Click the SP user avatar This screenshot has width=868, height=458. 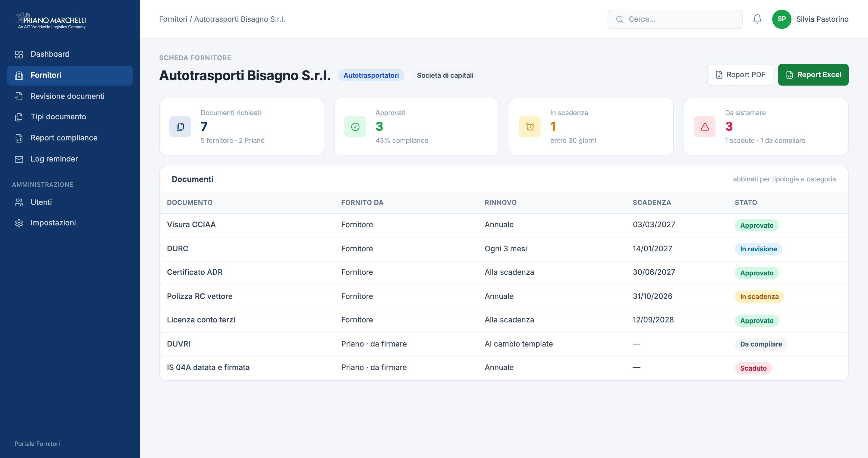pos(782,19)
